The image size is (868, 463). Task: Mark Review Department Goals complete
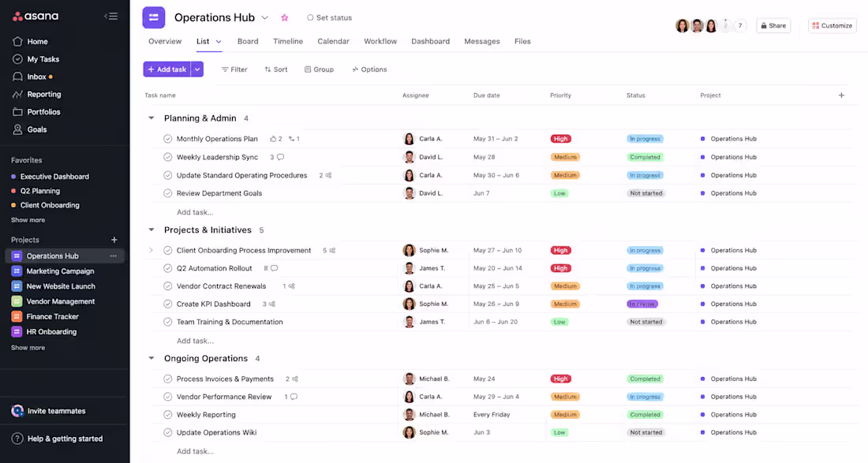[x=168, y=193]
